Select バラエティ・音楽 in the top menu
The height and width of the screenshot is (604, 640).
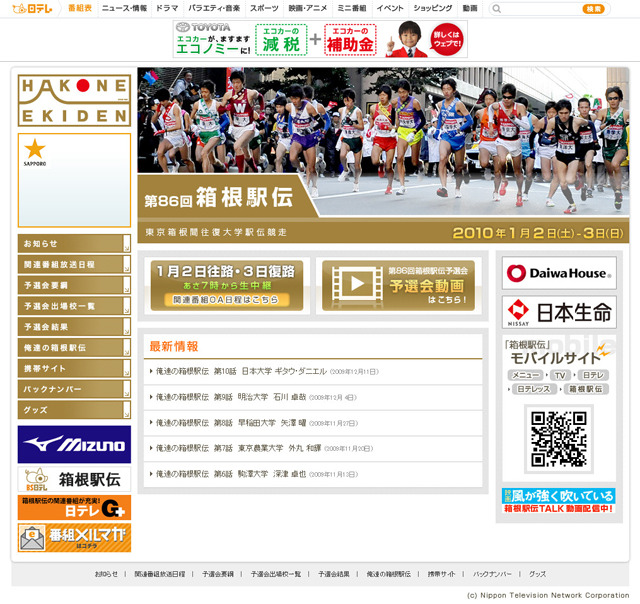214,8
